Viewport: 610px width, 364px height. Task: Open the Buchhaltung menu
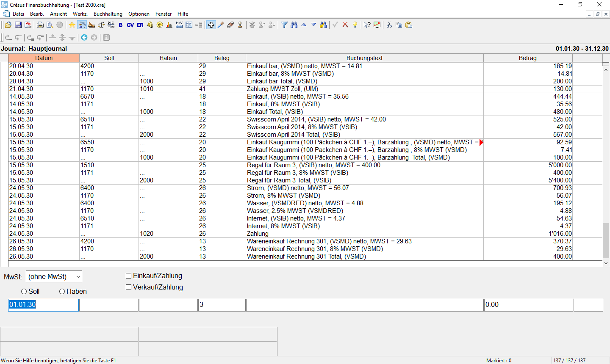point(108,14)
